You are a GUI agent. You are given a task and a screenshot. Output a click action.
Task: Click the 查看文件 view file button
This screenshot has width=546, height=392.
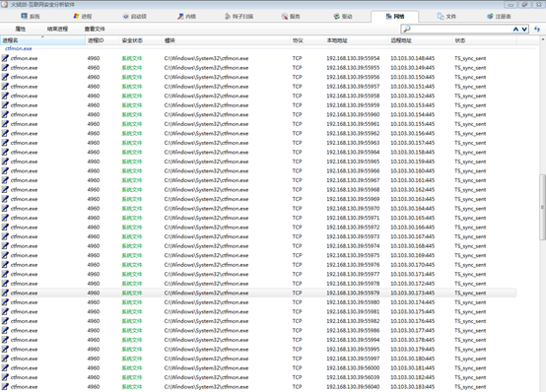(95, 29)
